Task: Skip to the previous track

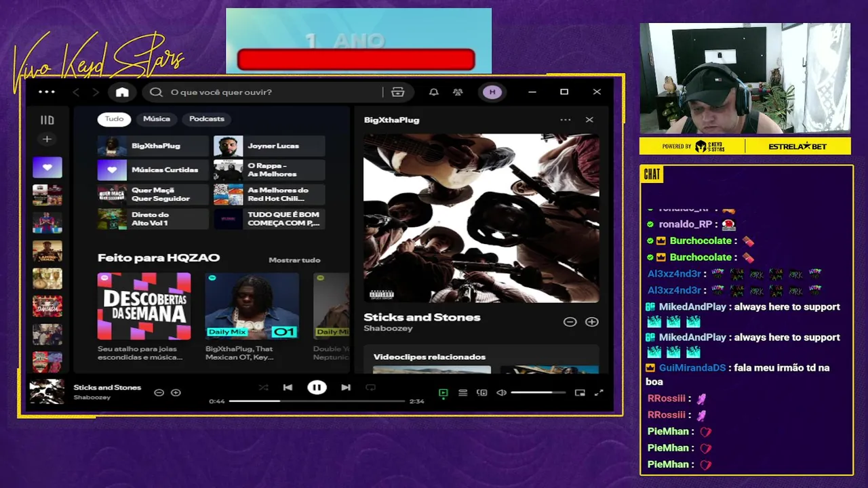Action: [288, 388]
